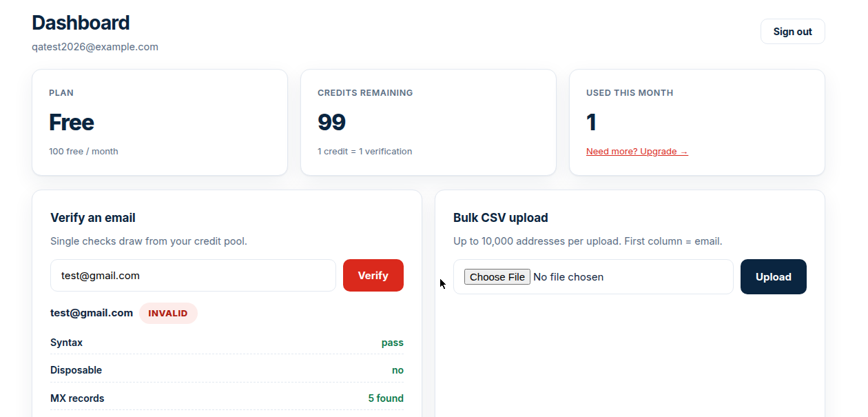The image size is (868, 417).
Task: Click the MX records row label
Action: coord(77,398)
